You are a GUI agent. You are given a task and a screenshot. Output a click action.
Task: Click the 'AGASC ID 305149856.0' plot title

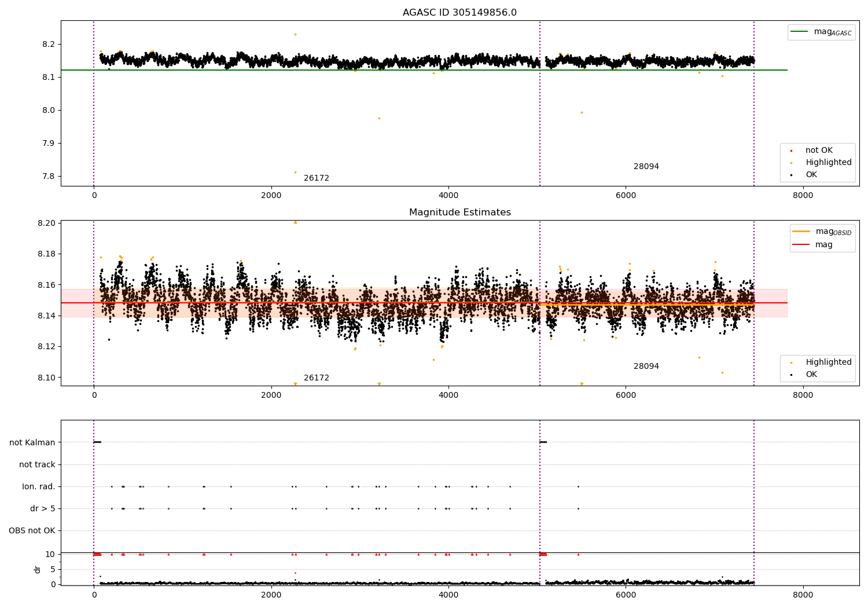459,13
